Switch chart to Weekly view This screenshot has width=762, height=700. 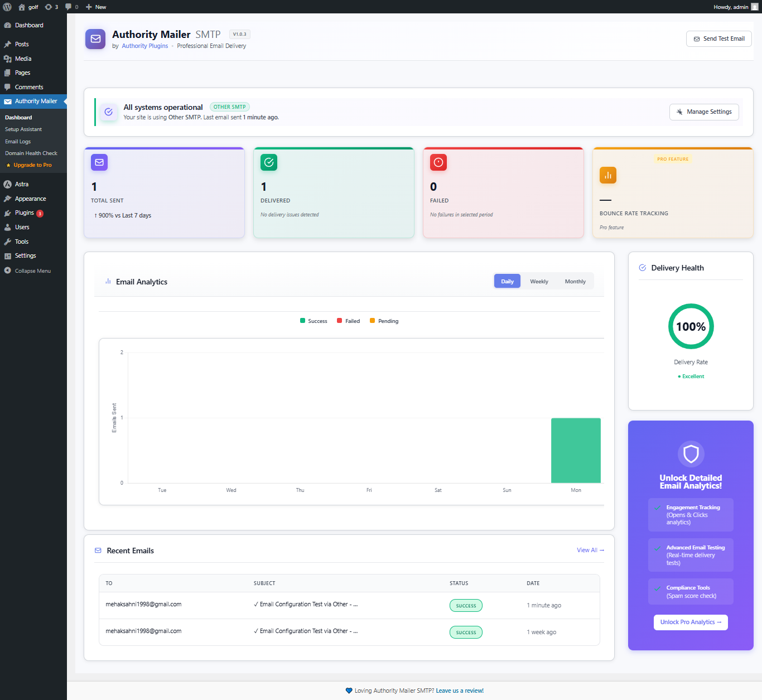click(x=539, y=281)
